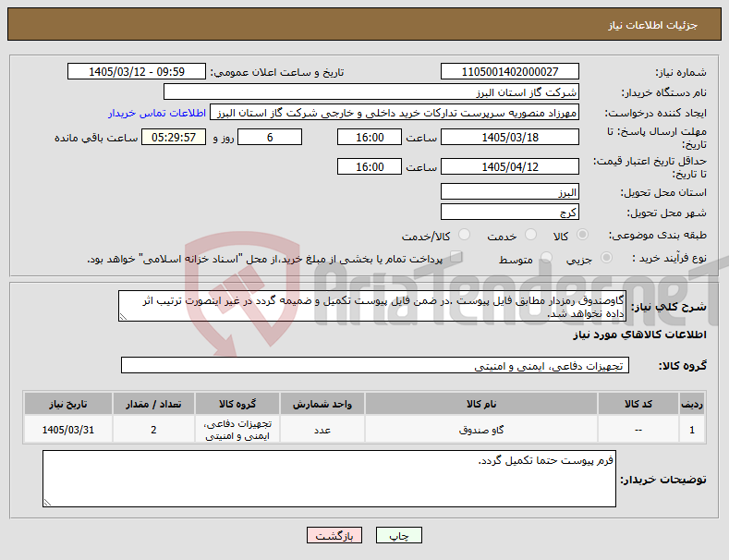The image size is (729, 560).
Task: Click the ردیف column header
Action: tap(692, 404)
